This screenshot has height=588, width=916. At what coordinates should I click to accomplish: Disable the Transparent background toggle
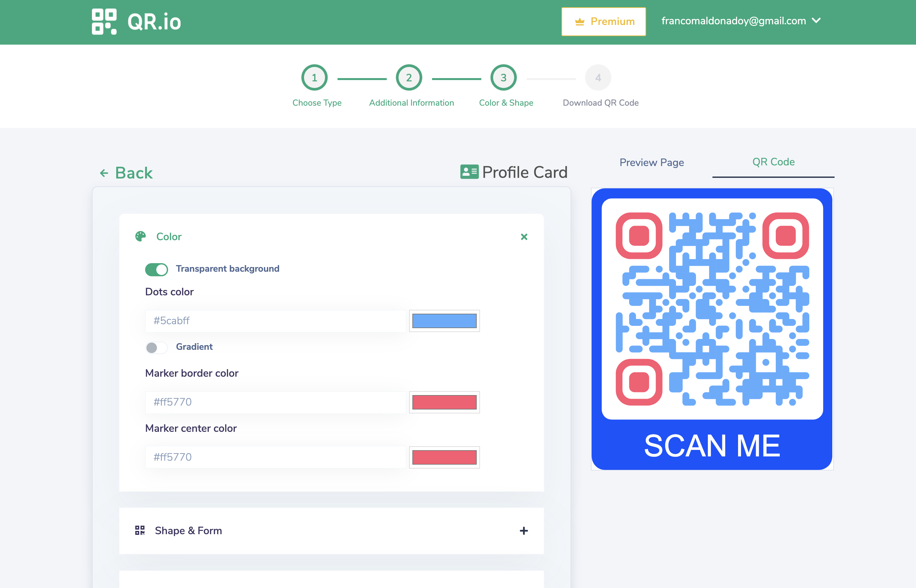(x=157, y=269)
